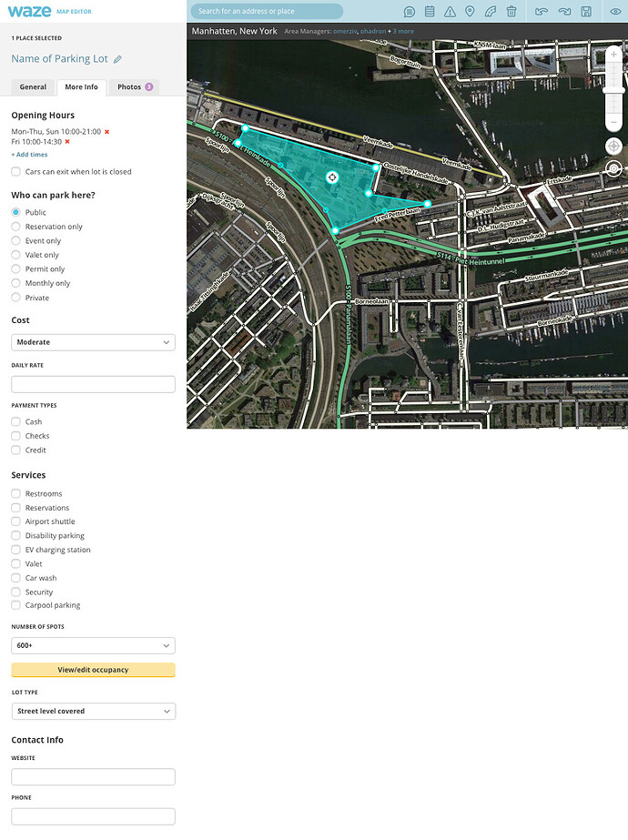The width and height of the screenshot is (628, 840).
Task: Open the Cost dropdown showing Moderate
Action: pos(93,342)
